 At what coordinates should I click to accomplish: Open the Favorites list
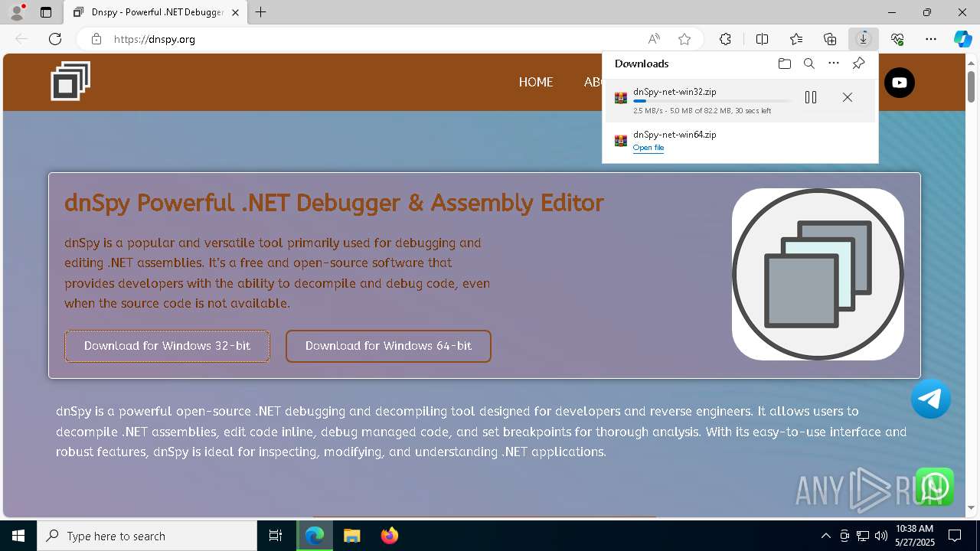point(796,39)
